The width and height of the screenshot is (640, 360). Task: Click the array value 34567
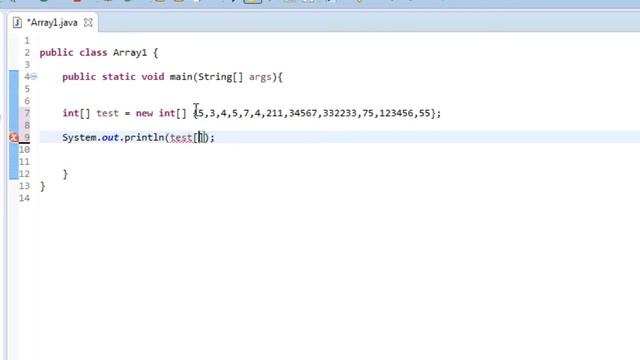pyautogui.click(x=302, y=113)
